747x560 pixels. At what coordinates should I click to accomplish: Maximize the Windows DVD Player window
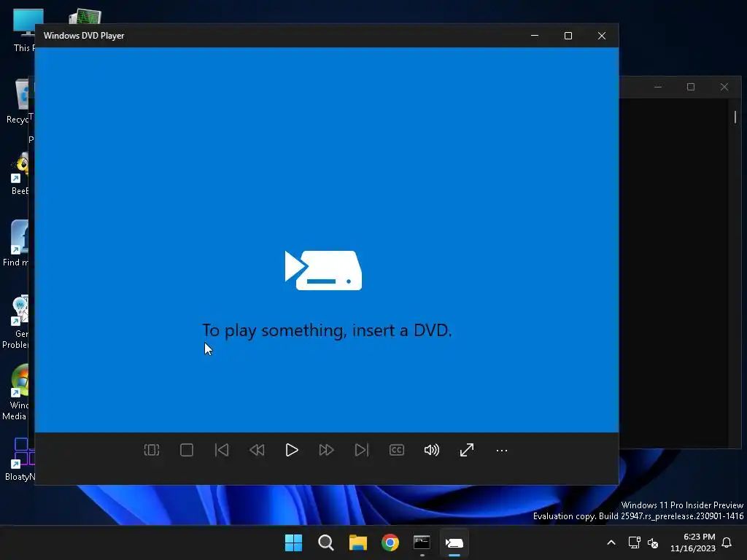click(568, 36)
